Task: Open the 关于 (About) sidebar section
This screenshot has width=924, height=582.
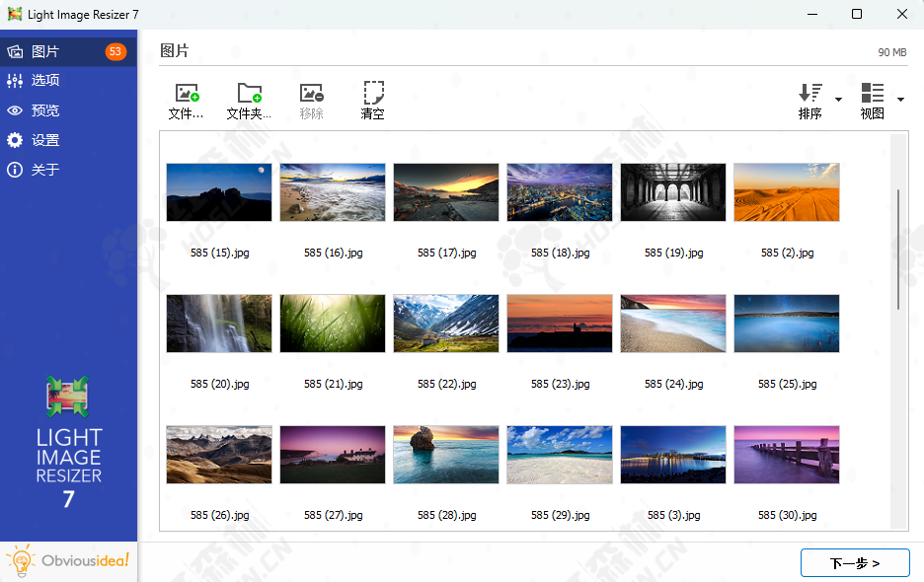Action: coord(68,170)
